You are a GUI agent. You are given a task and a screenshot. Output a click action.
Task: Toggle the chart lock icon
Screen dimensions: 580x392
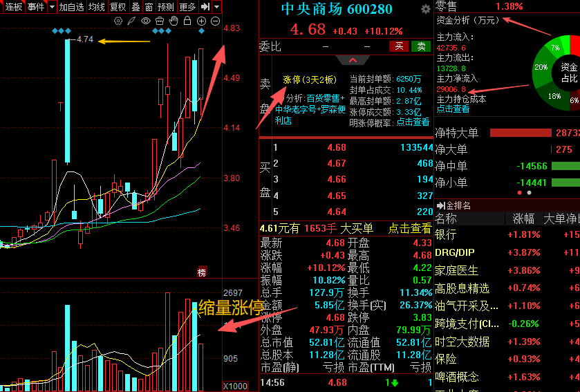[187, 21]
